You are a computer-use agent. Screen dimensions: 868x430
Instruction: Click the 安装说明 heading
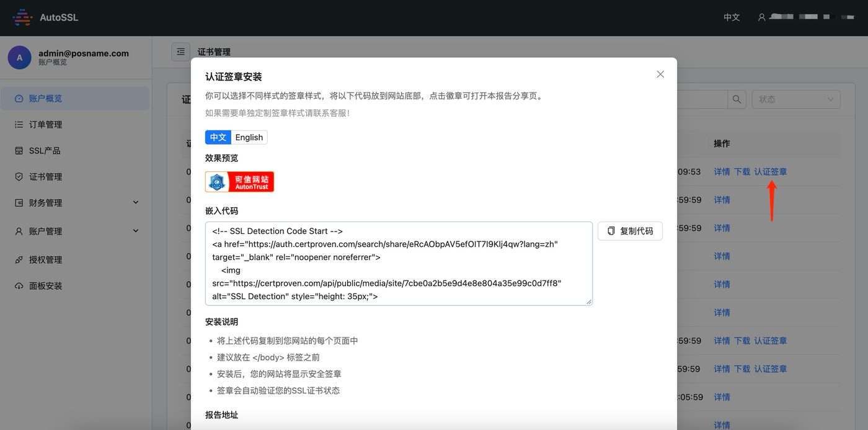tap(221, 322)
